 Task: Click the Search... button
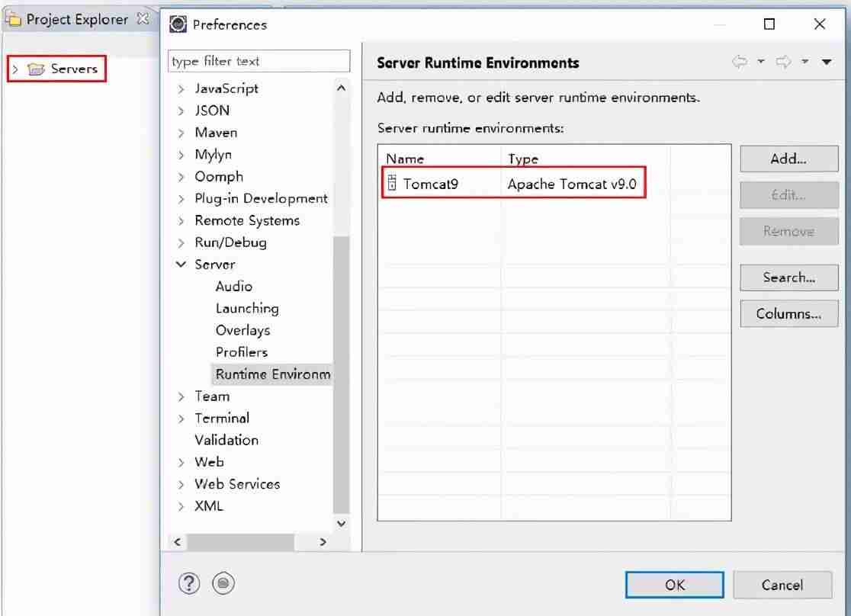click(x=788, y=278)
